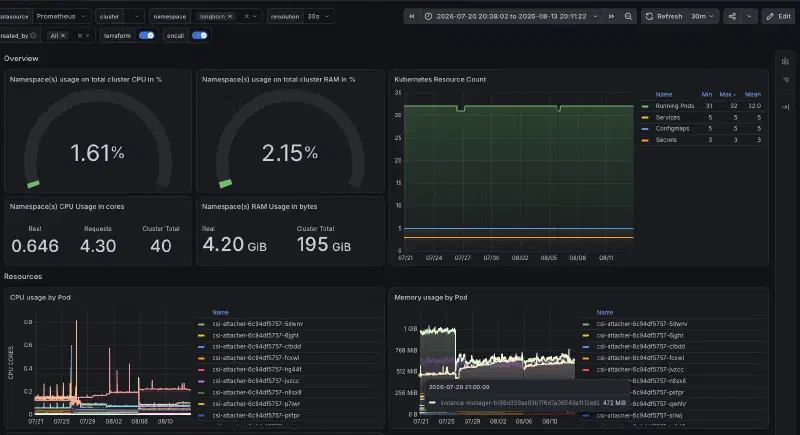
Task: Click Namespace(s) CPU Usage in cores title
Action: [x=67, y=207]
